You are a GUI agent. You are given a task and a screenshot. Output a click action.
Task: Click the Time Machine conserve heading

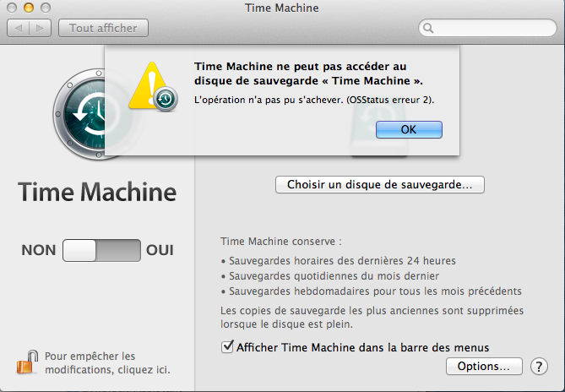pos(281,241)
